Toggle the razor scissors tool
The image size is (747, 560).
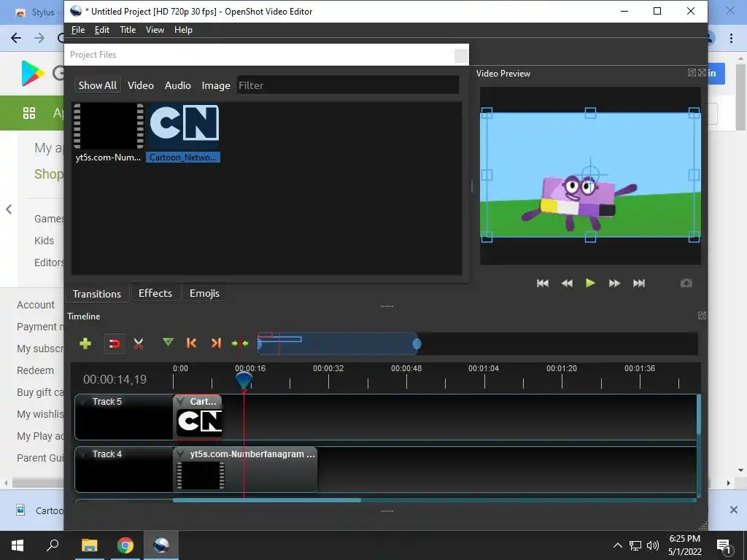pos(139,343)
